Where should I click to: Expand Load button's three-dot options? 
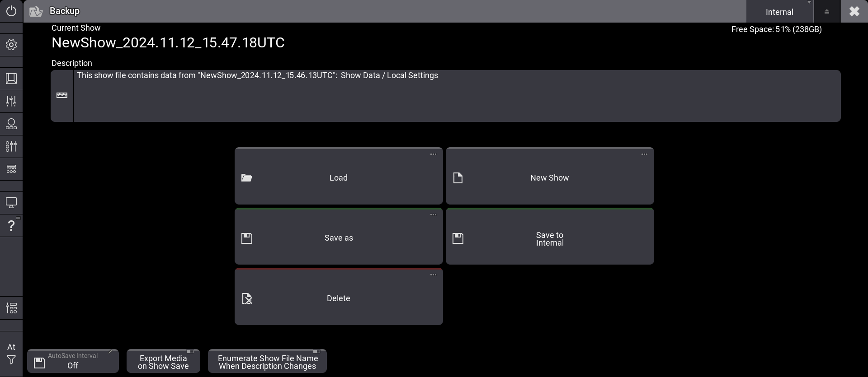(x=433, y=154)
